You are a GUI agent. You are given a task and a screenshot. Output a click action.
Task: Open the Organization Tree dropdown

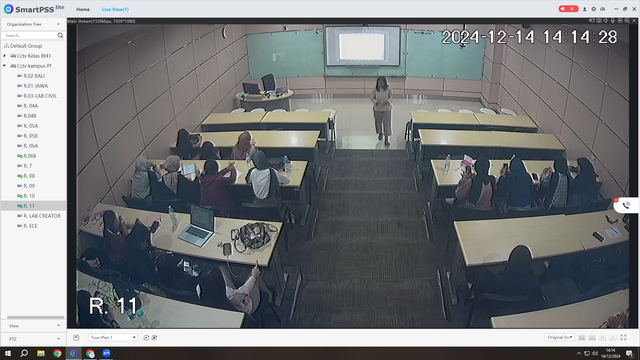tap(58, 24)
